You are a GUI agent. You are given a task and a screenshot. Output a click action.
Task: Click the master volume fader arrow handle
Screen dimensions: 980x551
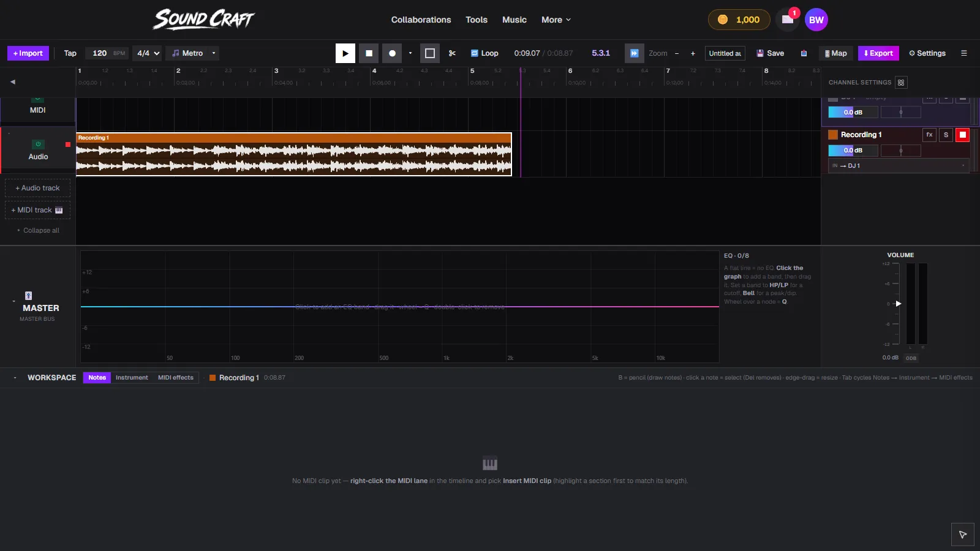pos(899,304)
